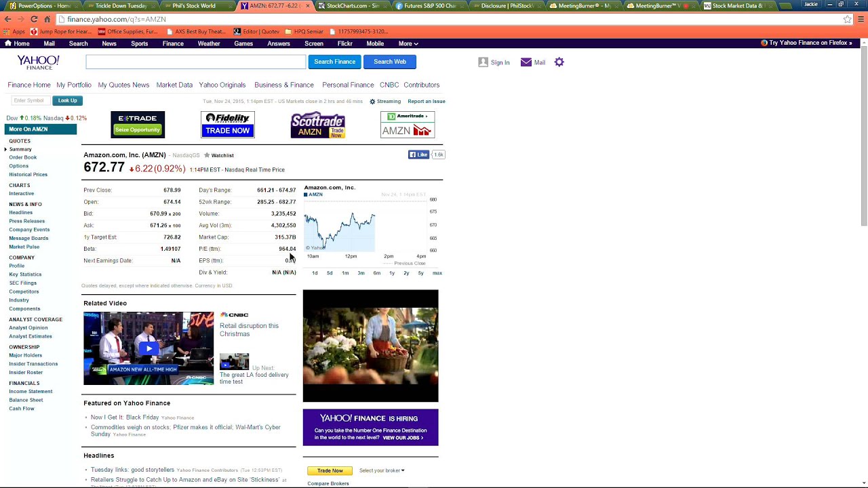The height and width of the screenshot is (488, 868).
Task: Click the browser home icon
Action: coord(47,19)
